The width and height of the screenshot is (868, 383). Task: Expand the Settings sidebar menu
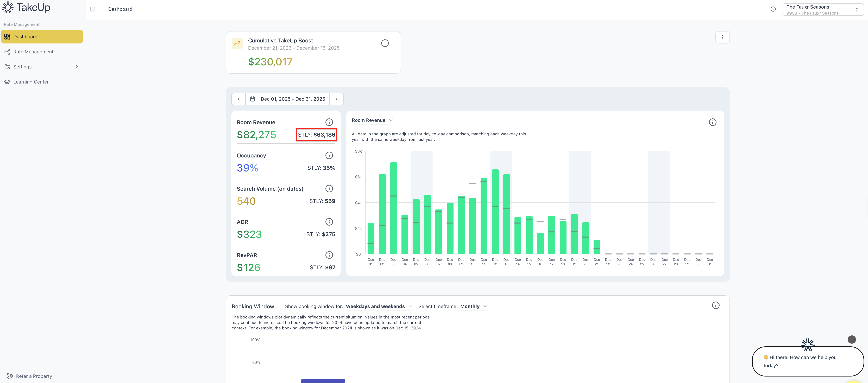tap(42, 67)
